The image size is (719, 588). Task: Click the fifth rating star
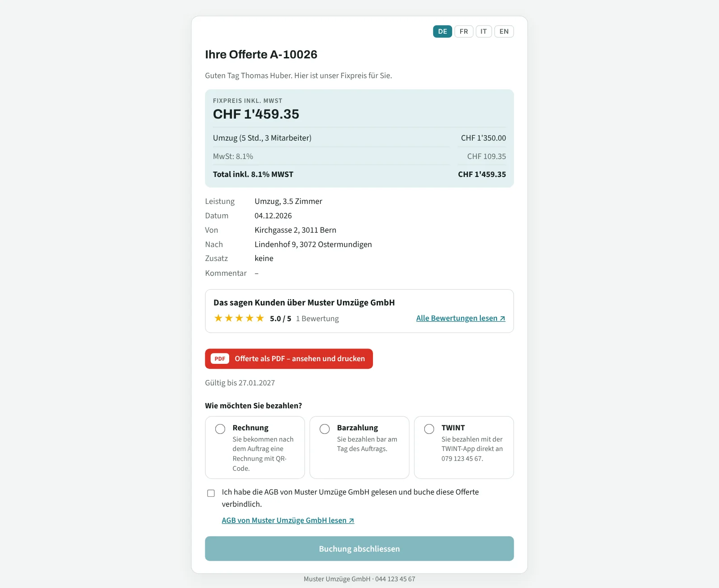260,318
